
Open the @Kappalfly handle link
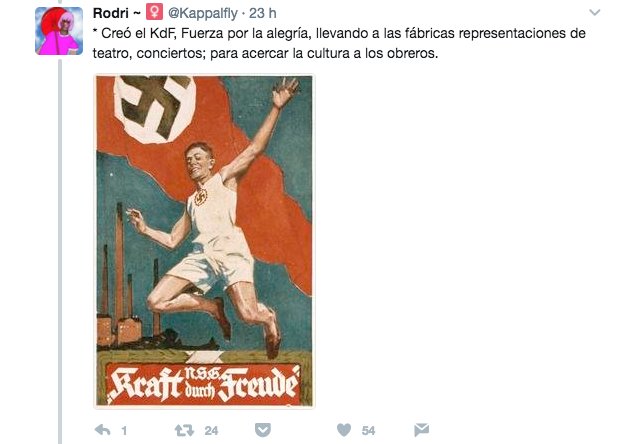tap(202, 13)
